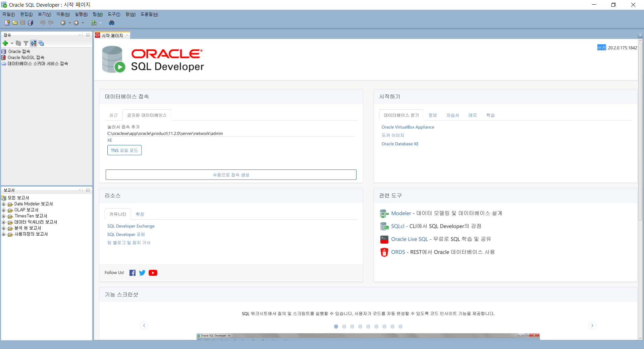
Task: Click the Twitter bird icon
Action: (142, 273)
